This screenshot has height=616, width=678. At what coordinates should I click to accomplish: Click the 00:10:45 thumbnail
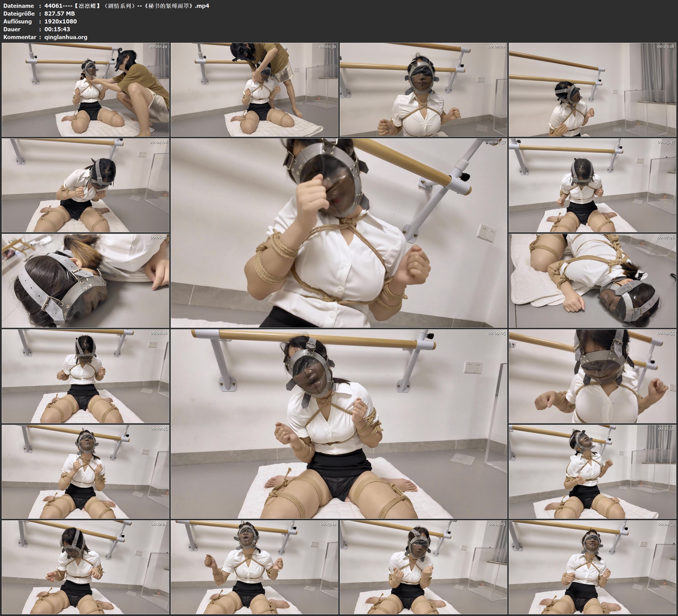tap(85, 471)
